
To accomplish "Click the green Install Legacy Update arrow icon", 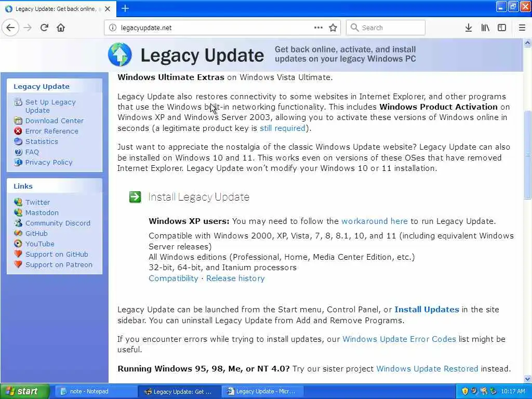I will 135,197.
